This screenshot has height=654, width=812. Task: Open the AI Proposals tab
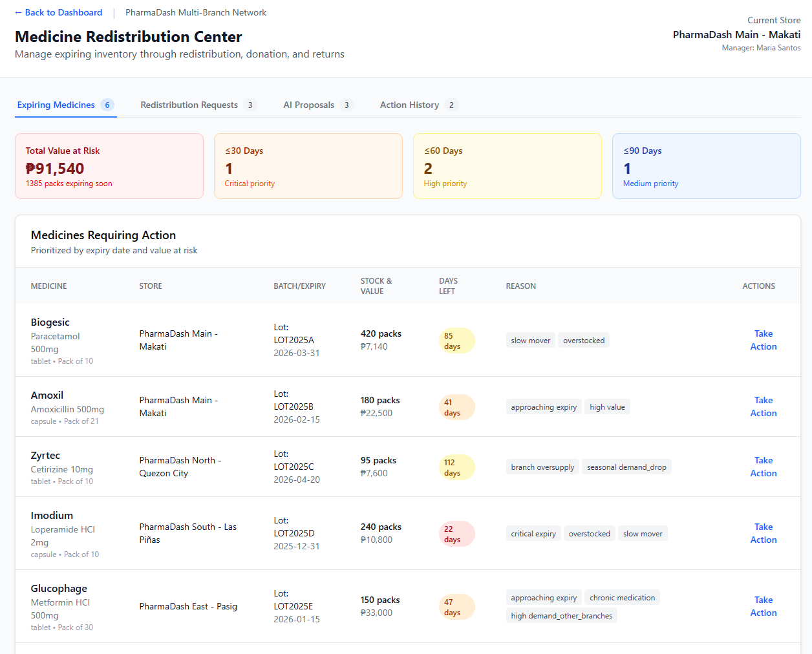[x=309, y=105]
